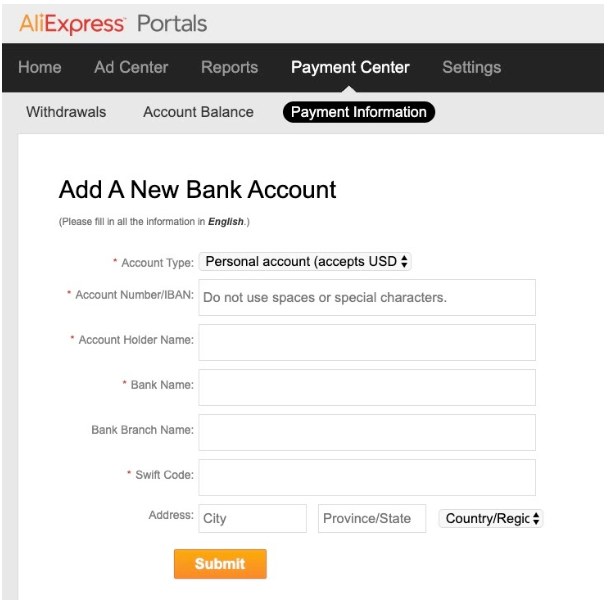
Task: Select the Payment Information pill tab
Action: [359, 112]
